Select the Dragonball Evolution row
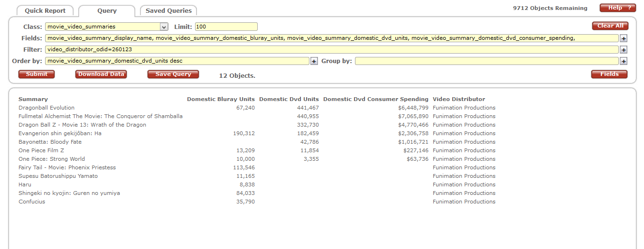 (47, 108)
